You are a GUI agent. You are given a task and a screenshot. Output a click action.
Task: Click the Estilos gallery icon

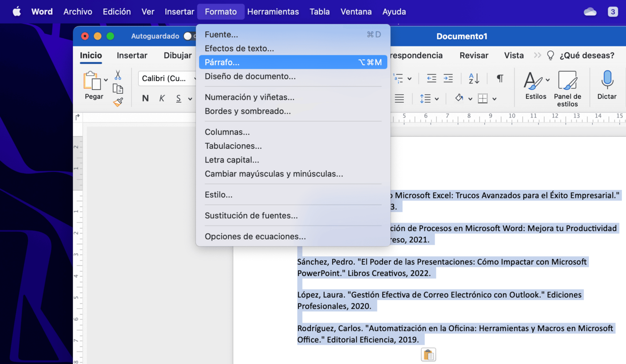tap(534, 80)
